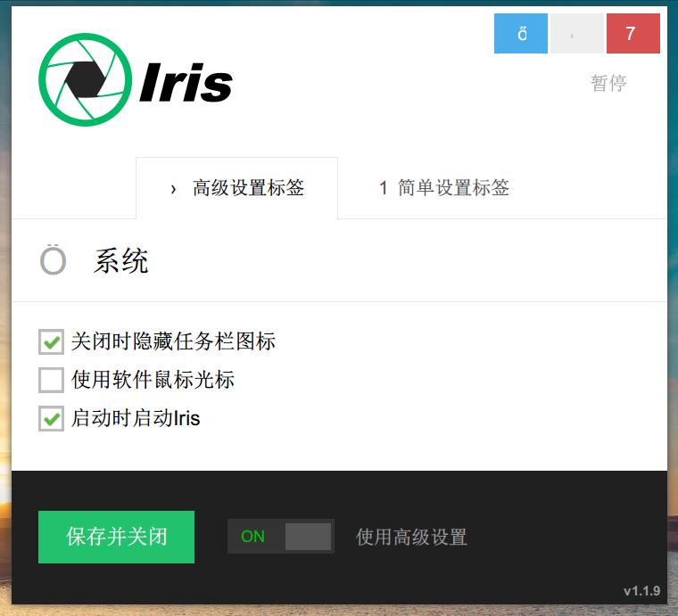The width and height of the screenshot is (678, 616).
Task: Enable 使用软件鼠标光标 checkbox
Action: [52, 380]
